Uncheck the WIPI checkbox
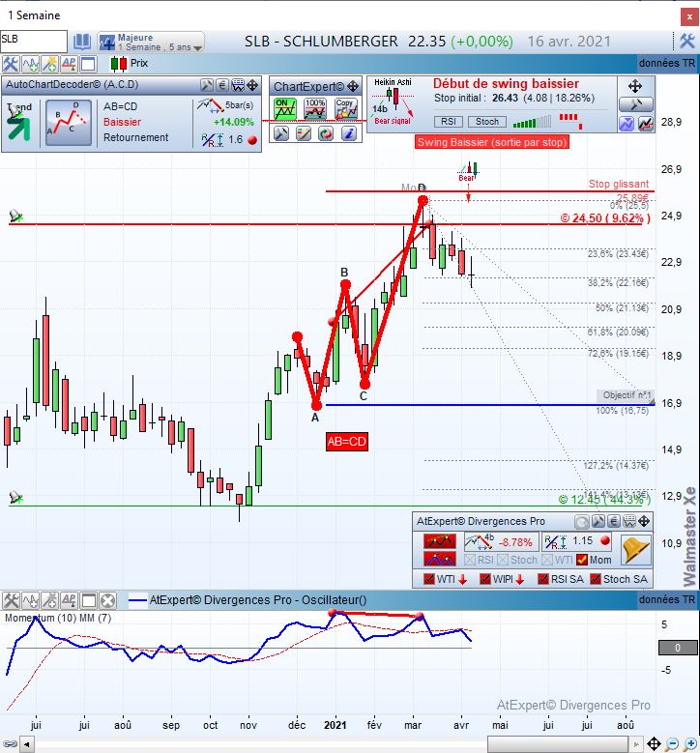 point(485,579)
